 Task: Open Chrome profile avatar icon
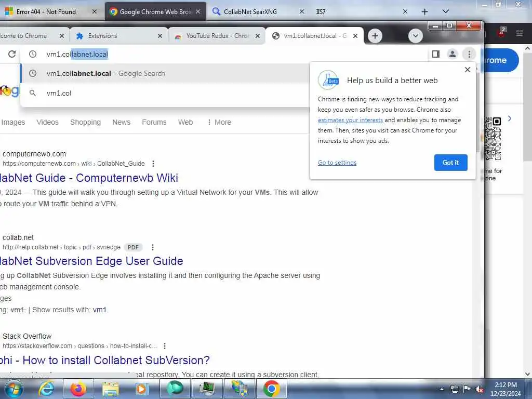(x=453, y=54)
